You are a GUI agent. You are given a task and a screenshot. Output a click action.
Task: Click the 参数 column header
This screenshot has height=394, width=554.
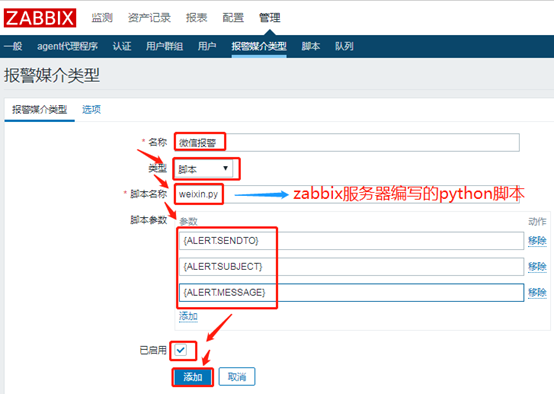pos(188,222)
